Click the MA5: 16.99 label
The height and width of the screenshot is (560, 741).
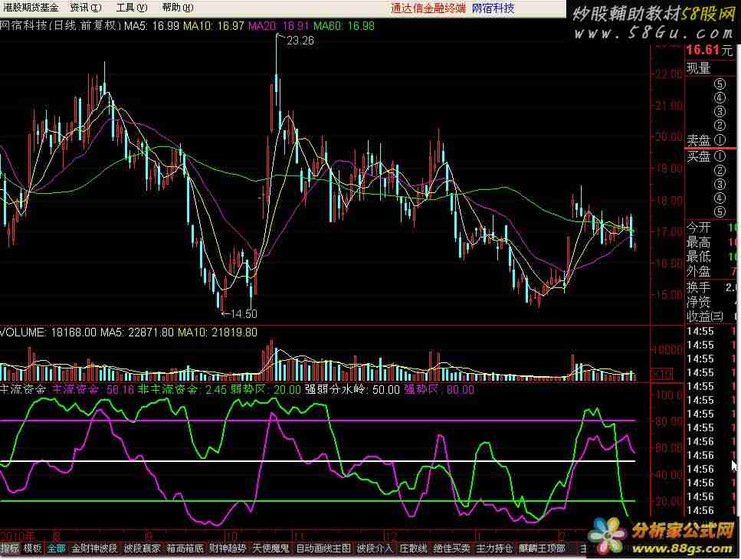pos(152,25)
